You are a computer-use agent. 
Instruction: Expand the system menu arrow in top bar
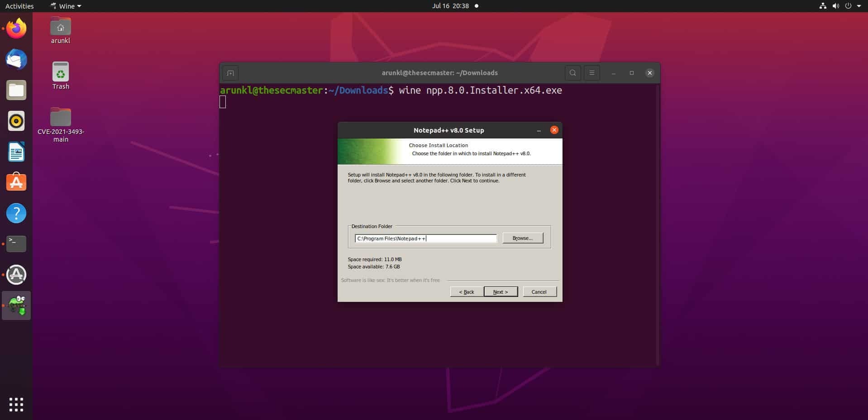(x=859, y=6)
